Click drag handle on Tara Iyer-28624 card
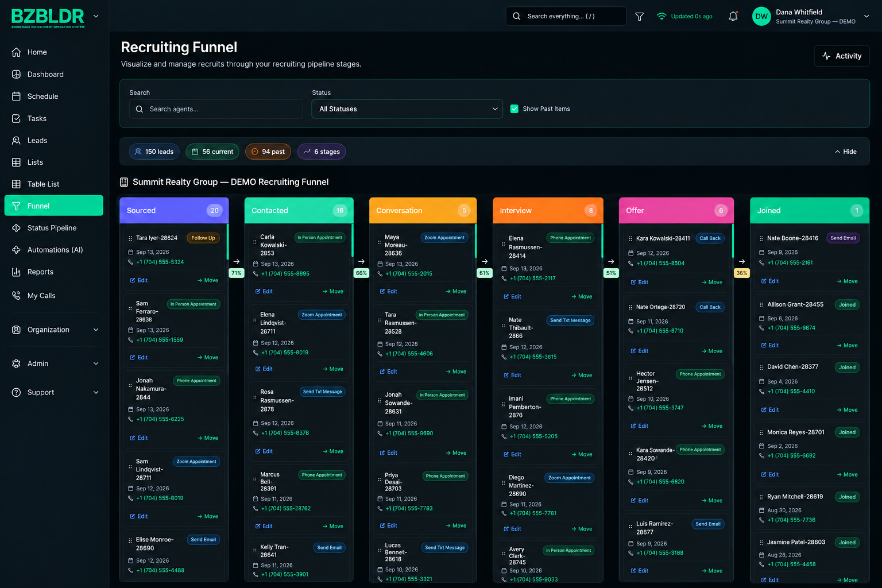 click(x=130, y=238)
